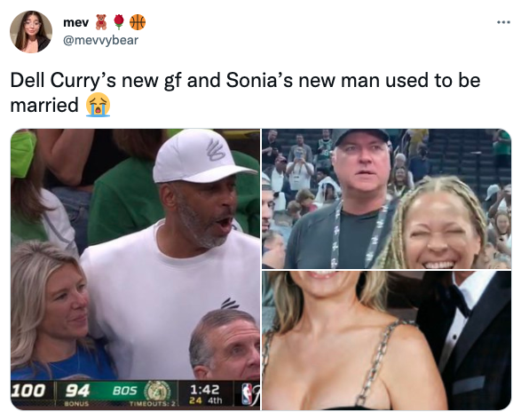Click the Celtics logo on the scoreboard
The width and height of the screenshot is (521, 420).
coord(159,391)
